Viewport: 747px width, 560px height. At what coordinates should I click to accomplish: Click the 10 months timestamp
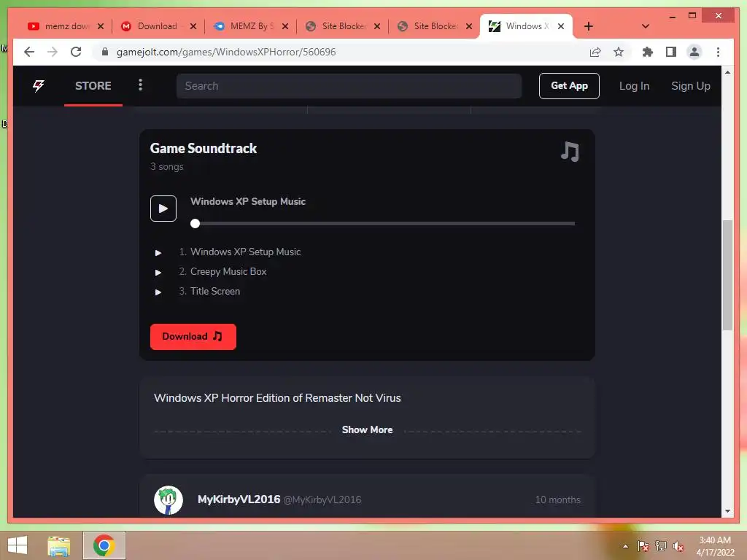pyautogui.click(x=557, y=500)
